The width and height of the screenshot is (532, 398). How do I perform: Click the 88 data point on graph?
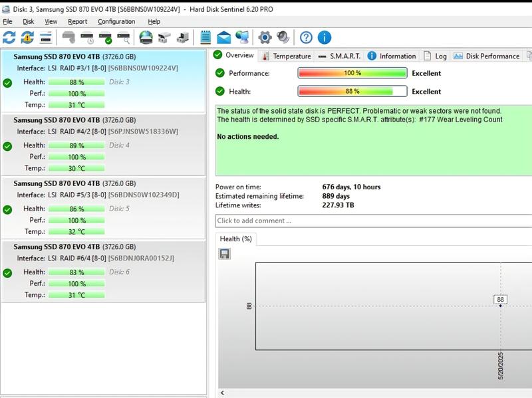[501, 306]
